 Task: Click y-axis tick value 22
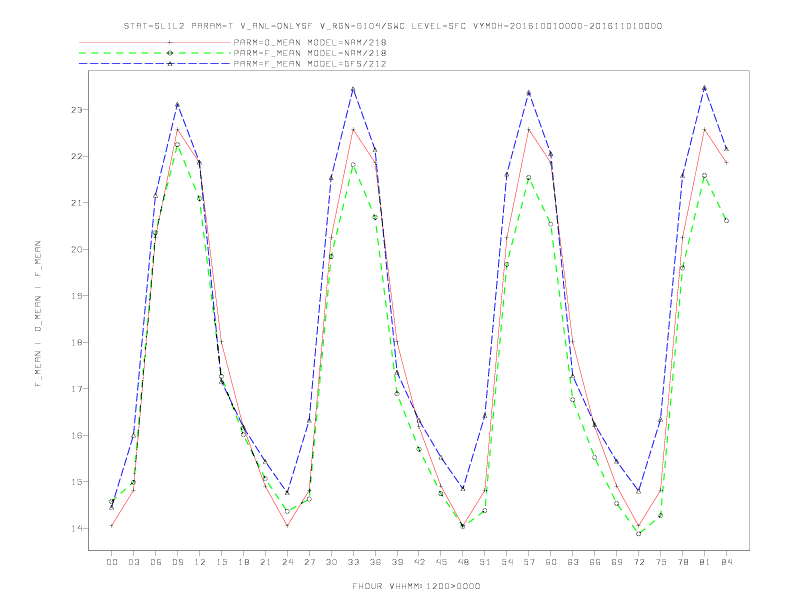pos(76,157)
